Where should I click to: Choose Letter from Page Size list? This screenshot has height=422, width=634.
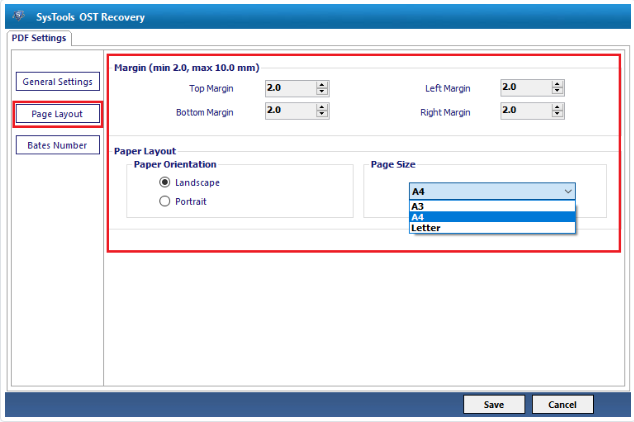tap(492, 228)
